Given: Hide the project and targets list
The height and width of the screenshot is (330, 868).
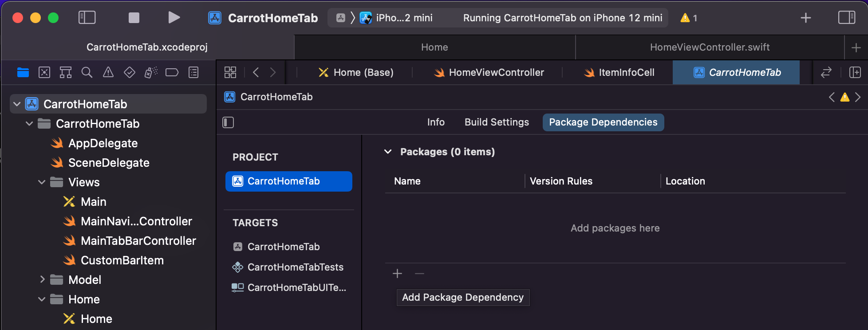Looking at the screenshot, I should (228, 122).
